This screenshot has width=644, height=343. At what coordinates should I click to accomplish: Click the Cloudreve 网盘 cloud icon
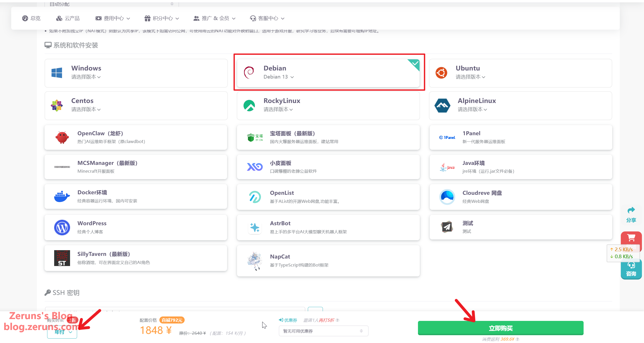pos(447,197)
